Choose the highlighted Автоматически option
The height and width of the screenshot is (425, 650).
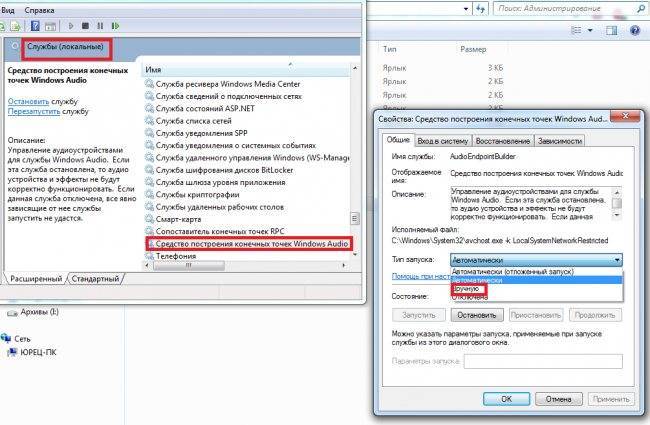point(536,280)
